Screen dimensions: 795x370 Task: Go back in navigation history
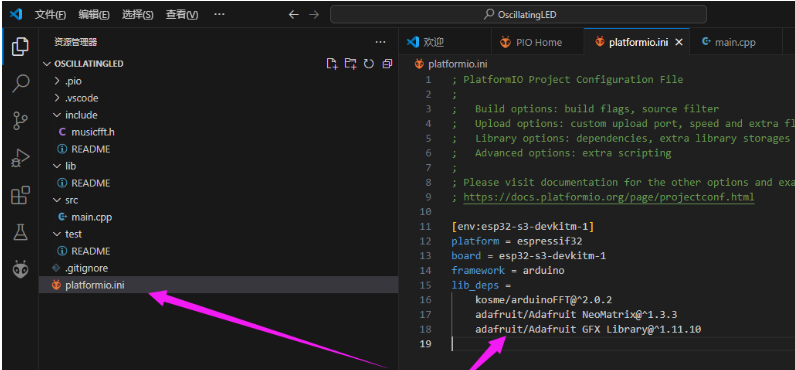click(294, 15)
